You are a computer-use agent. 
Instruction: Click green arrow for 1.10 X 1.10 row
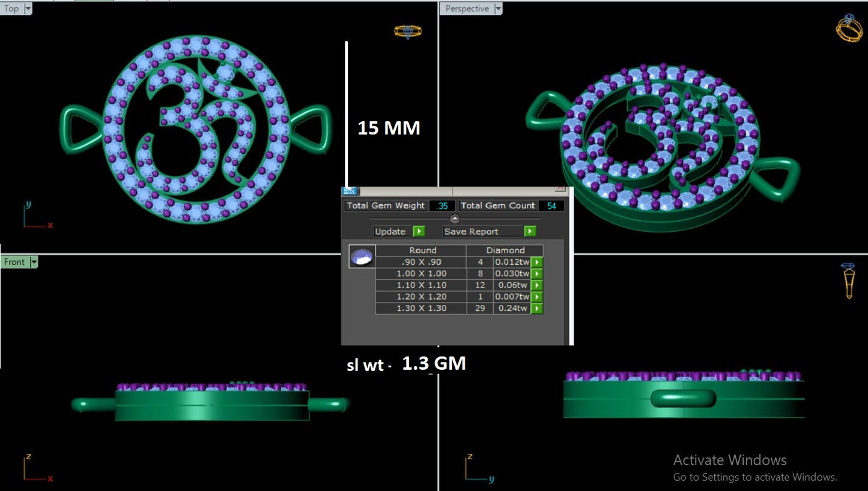pyautogui.click(x=536, y=285)
